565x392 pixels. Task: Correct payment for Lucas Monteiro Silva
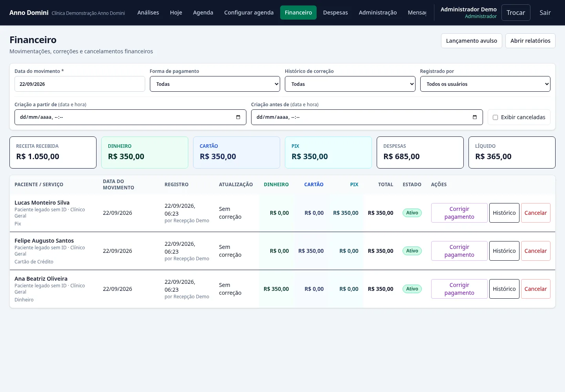pos(459,213)
